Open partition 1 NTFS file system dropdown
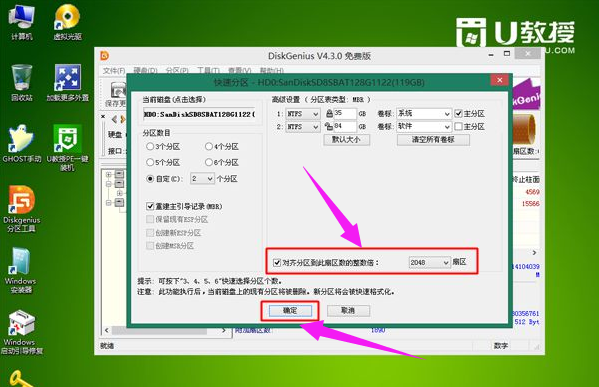599x387 pixels. (303, 114)
